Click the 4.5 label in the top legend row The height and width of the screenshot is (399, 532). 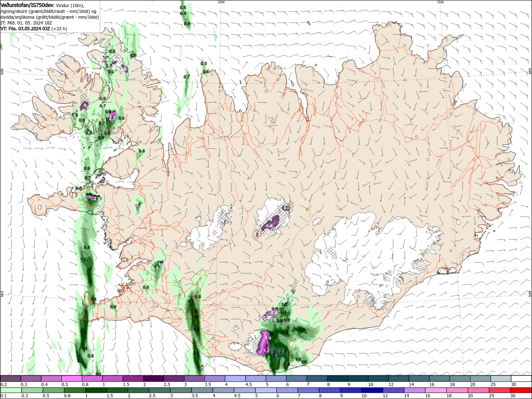tap(249, 384)
